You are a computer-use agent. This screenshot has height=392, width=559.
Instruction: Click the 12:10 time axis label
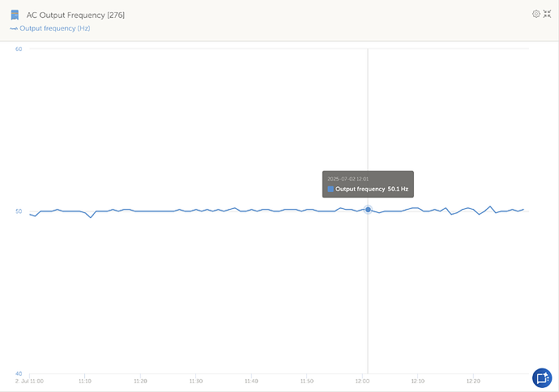[x=417, y=380]
